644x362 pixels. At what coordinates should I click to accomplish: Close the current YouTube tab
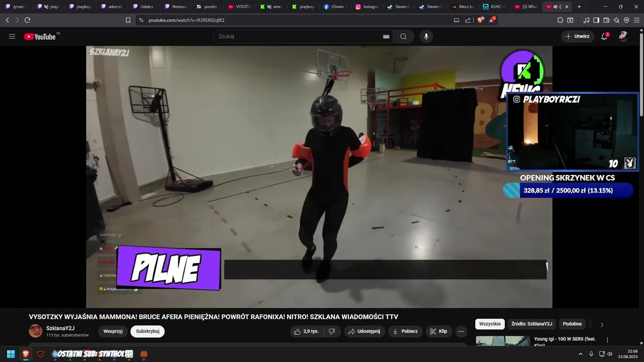tap(567, 7)
